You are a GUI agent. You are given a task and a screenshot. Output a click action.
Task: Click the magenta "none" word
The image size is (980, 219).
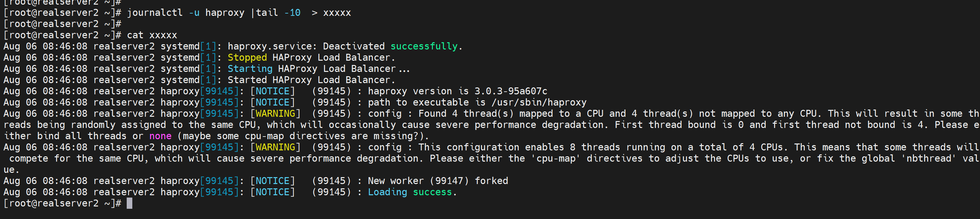(x=160, y=136)
